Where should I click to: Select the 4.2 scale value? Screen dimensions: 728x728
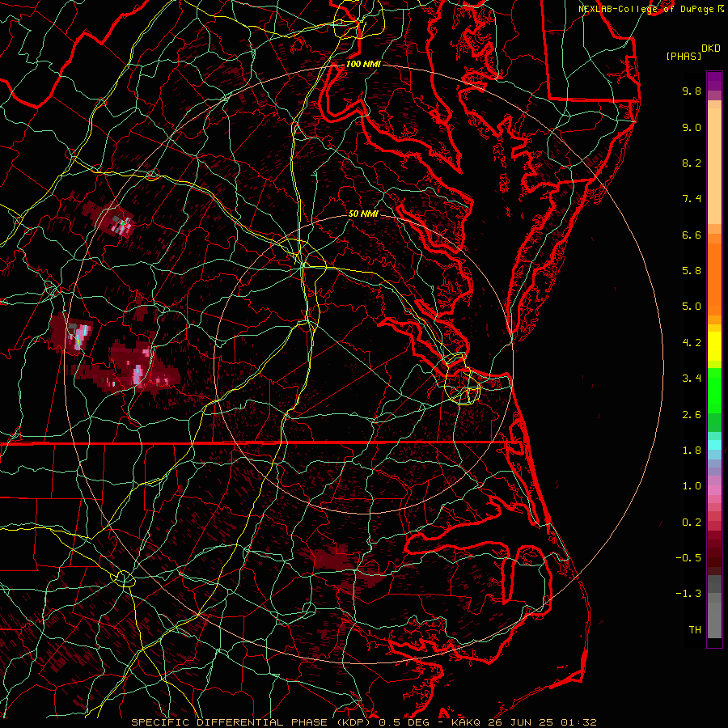coord(692,343)
